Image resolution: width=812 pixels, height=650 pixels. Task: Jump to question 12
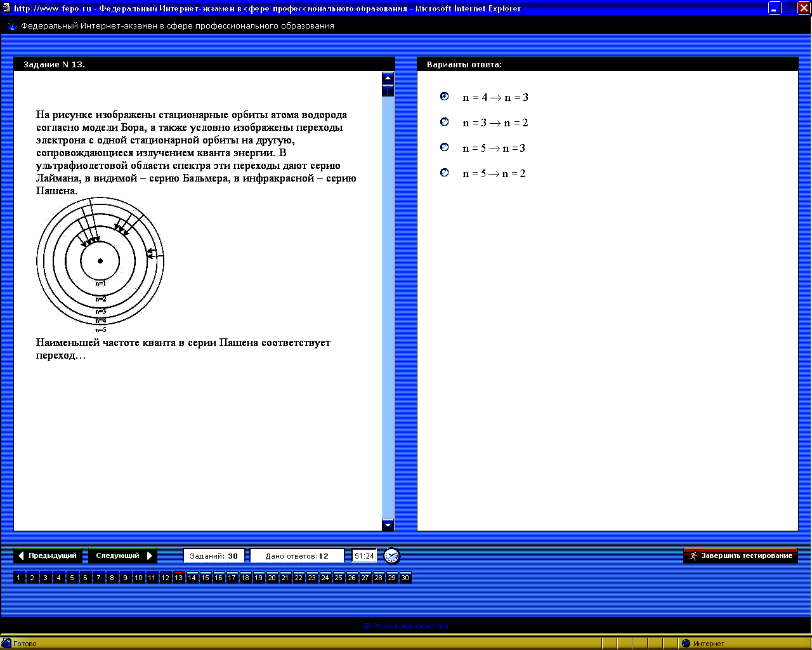click(x=165, y=578)
